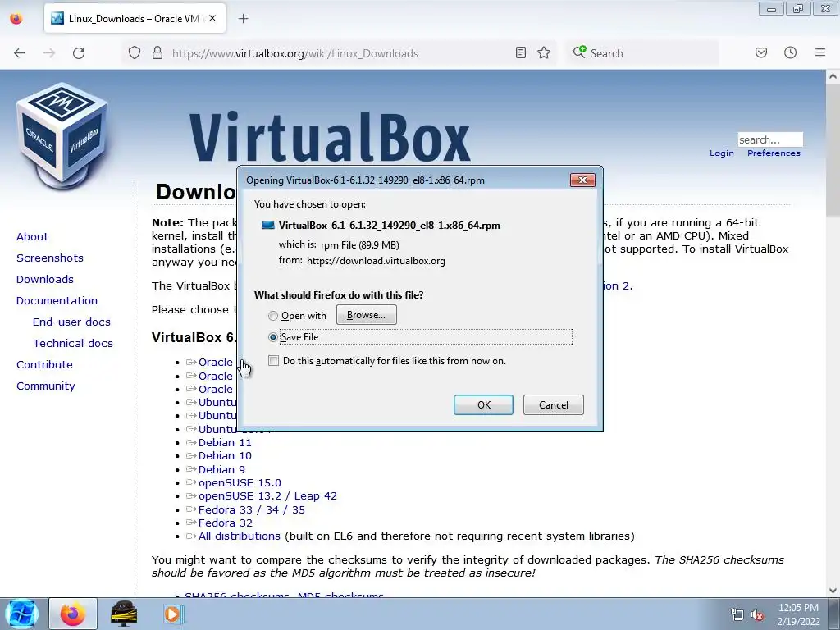The height and width of the screenshot is (630, 840).
Task: Open Contribute in the sidebar
Action: [x=44, y=365]
